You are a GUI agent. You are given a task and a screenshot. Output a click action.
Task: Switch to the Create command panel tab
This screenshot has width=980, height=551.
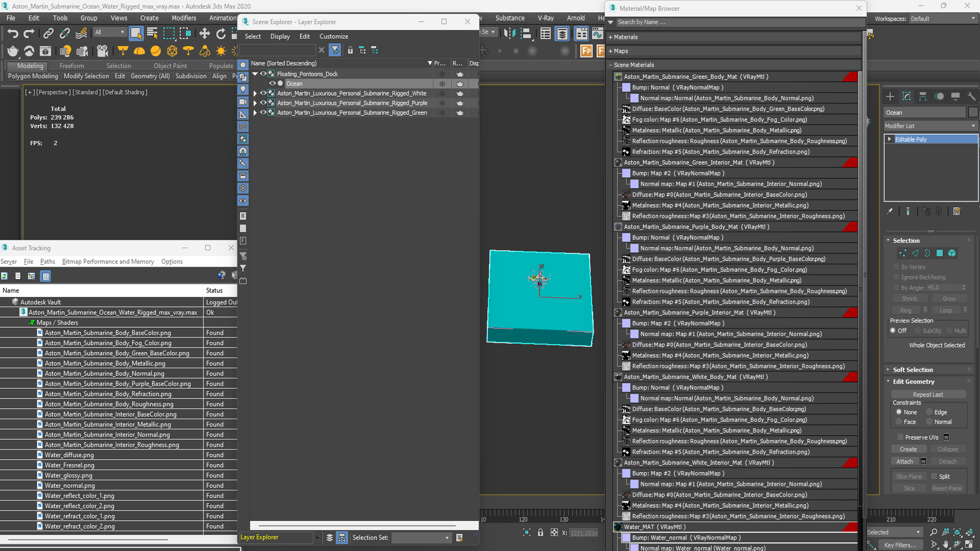890,96
